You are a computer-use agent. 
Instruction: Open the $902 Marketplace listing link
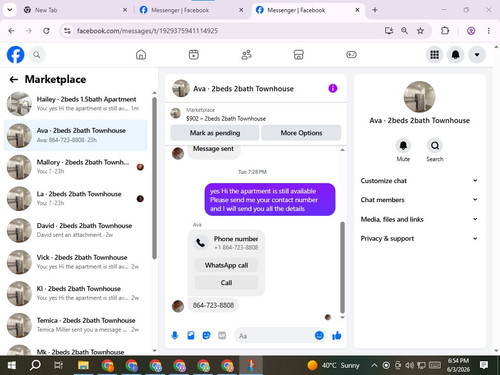coord(226,118)
